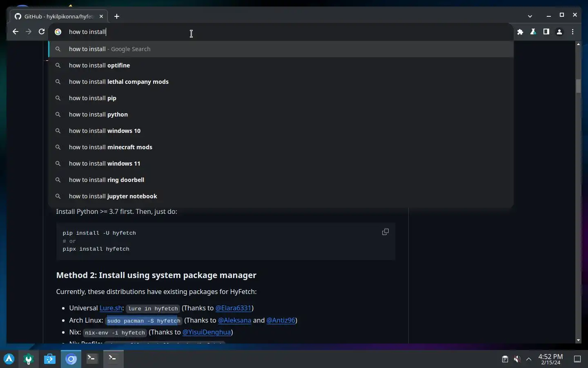Choose suggestion 'how to install minecraft mods'
The height and width of the screenshot is (368, 588).
pos(281,147)
